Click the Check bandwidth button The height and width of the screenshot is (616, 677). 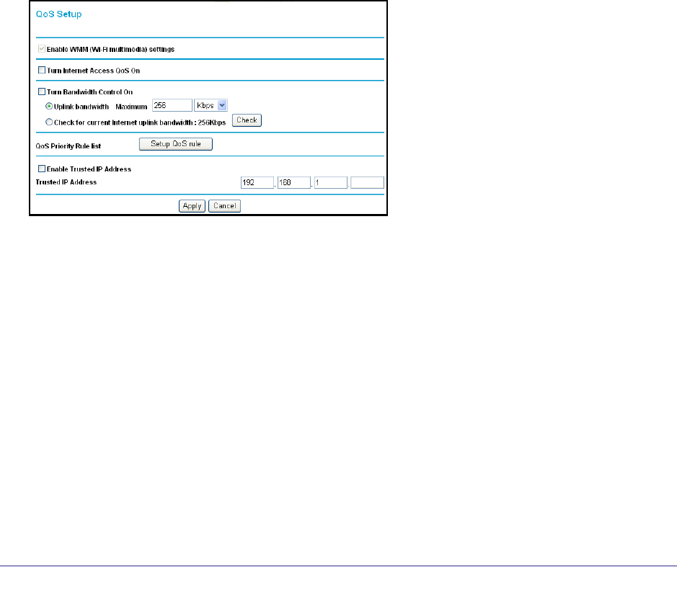[247, 120]
